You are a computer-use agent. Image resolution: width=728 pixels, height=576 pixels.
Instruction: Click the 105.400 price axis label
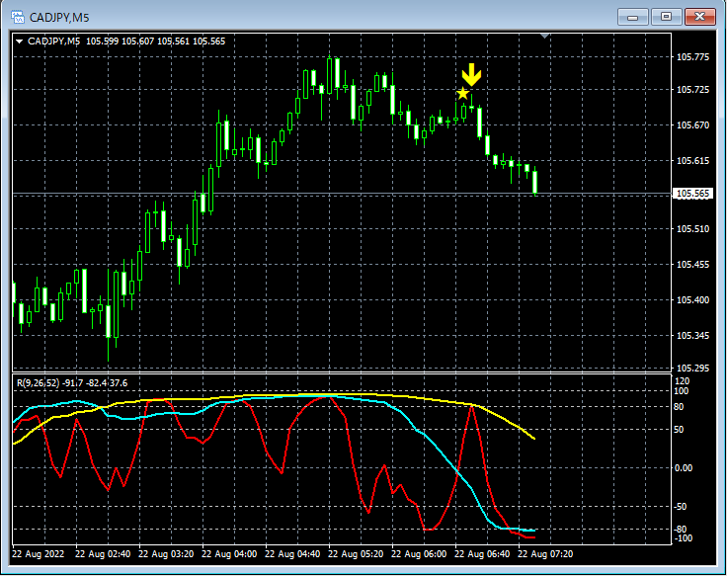[692, 300]
